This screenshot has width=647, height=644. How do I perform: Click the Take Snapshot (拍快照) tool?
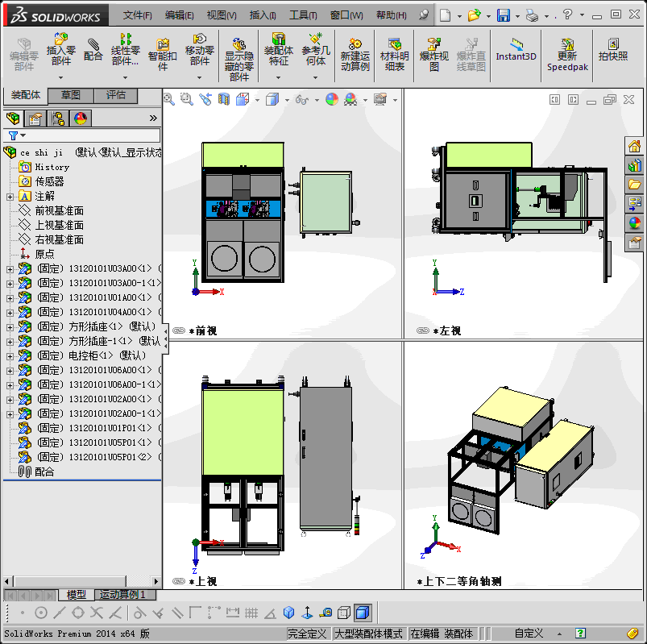613,49
